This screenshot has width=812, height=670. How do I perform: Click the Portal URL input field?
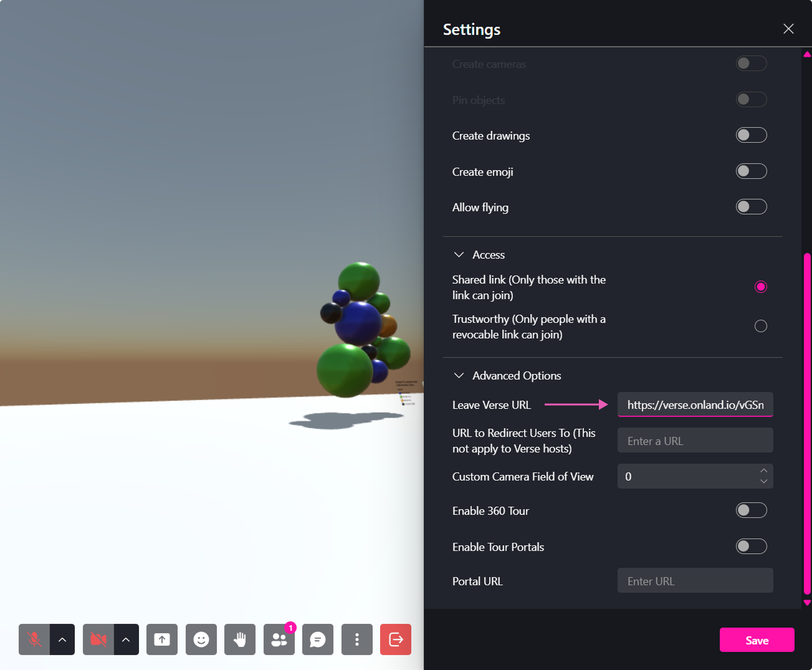point(695,580)
